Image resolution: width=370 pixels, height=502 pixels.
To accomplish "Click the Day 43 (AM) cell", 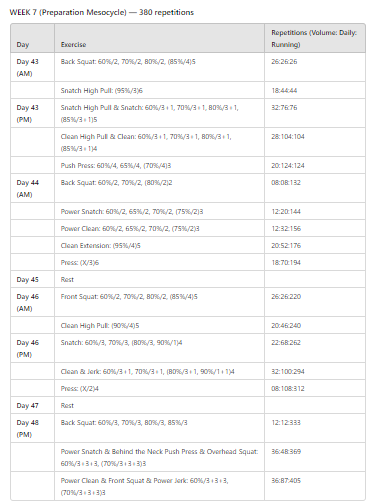I will point(32,67).
